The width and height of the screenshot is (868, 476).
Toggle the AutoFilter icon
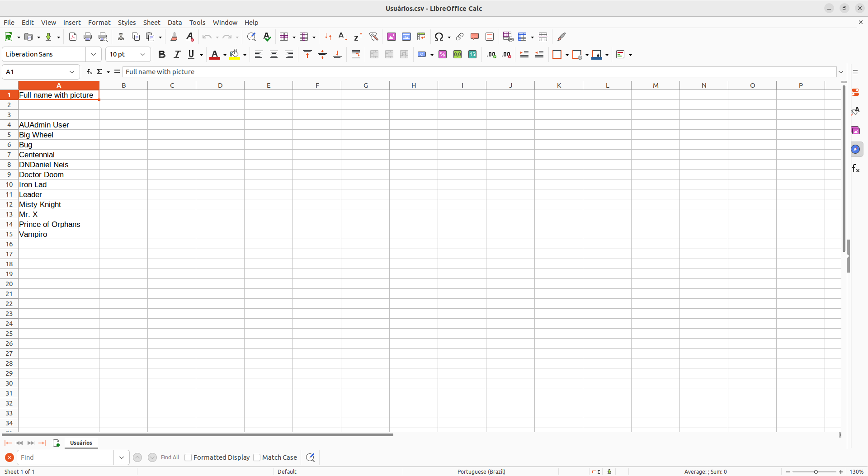(x=373, y=37)
